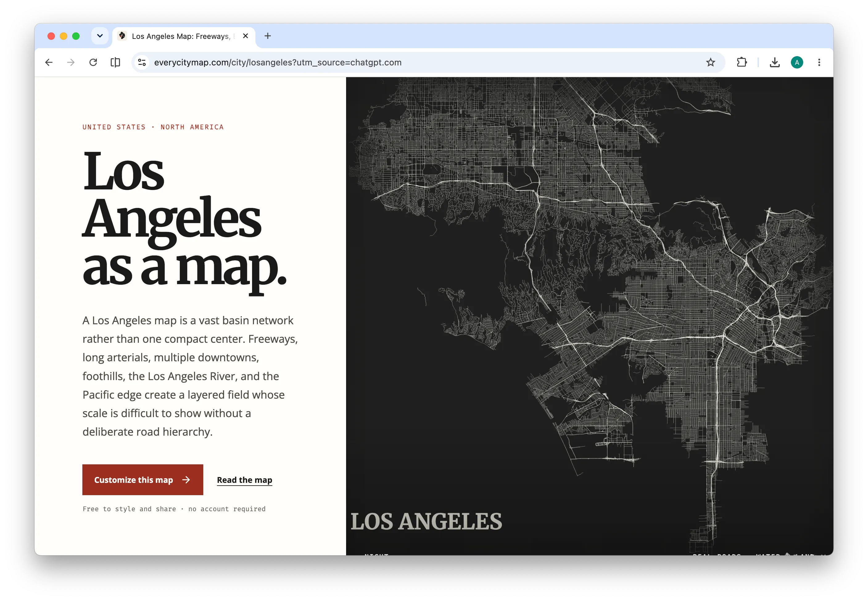Open the Read the map link
This screenshot has height=601, width=868.
pos(245,480)
